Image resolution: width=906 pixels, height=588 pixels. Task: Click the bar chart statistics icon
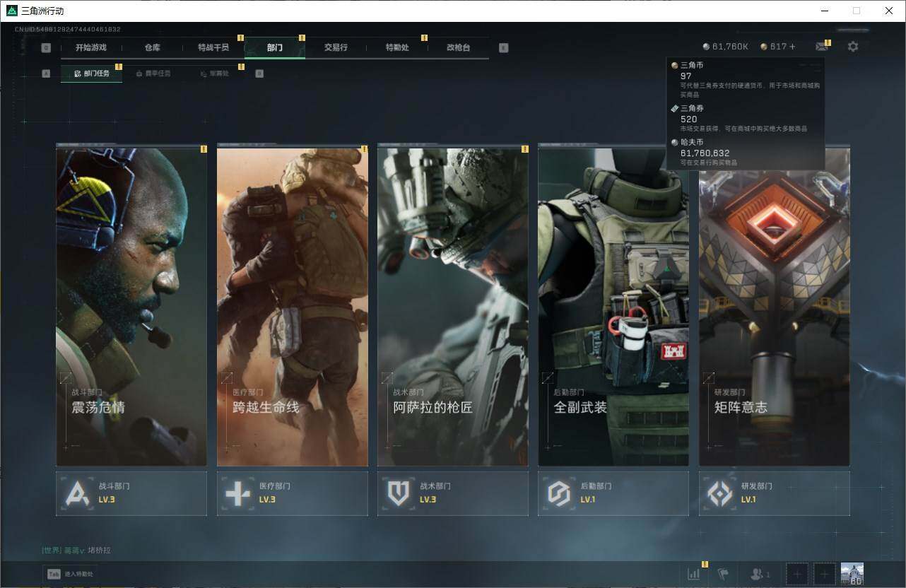coord(693,574)
